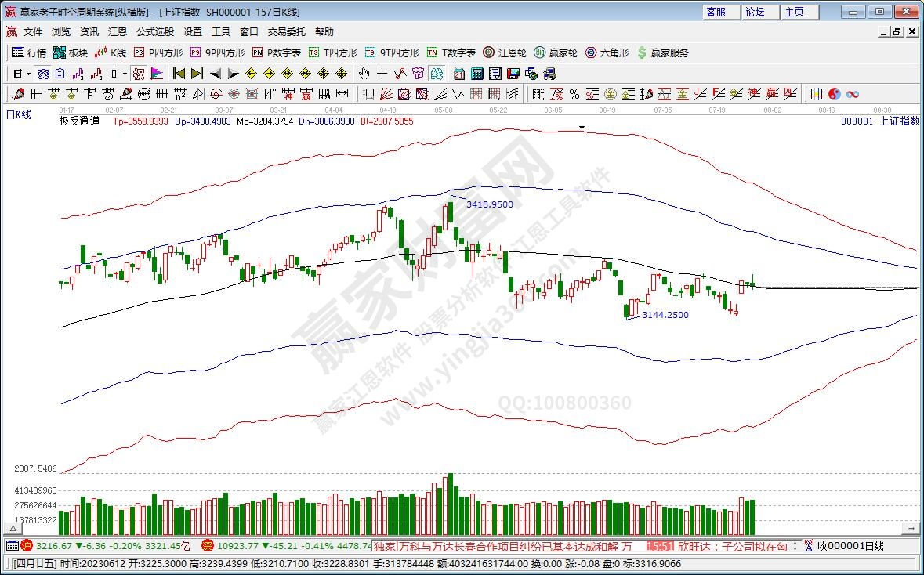Open the 六角形 hexagon chart tool
924x575 pixels.
tap(607, 52)
